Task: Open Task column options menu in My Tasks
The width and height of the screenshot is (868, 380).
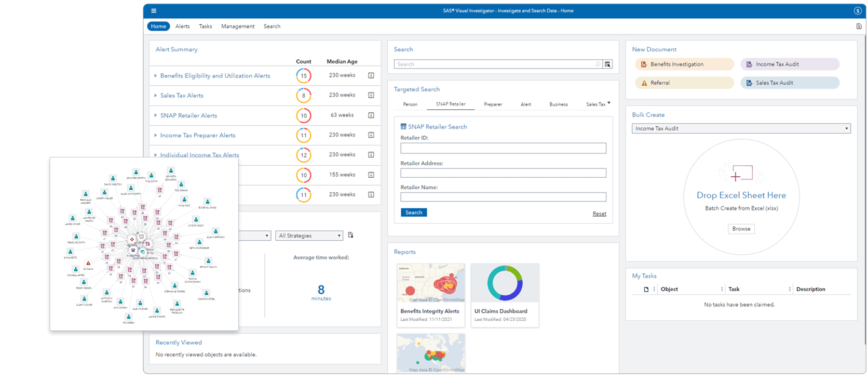Action: pyautogui.click(x=790, y=289)
